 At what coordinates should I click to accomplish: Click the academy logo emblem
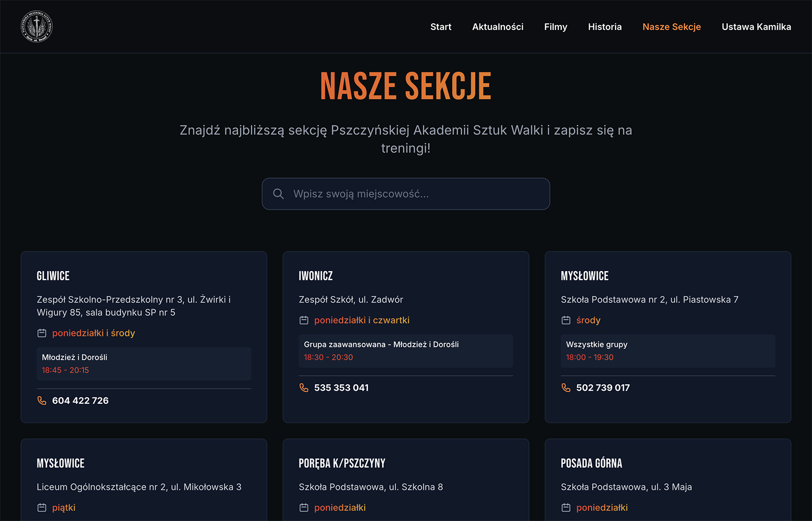37,27
